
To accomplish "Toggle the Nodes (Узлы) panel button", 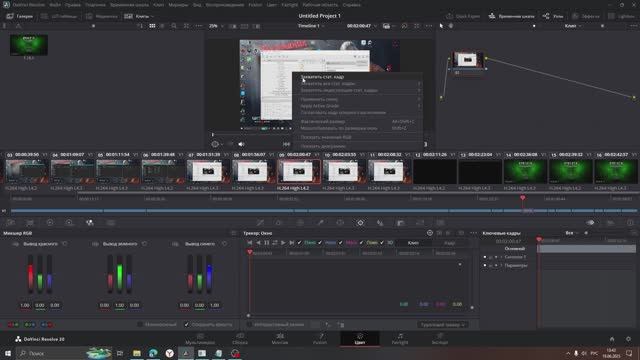I will (553, 16).
